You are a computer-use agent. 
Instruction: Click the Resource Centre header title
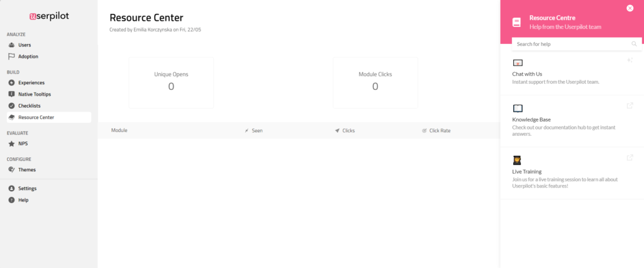click(552, 18)
